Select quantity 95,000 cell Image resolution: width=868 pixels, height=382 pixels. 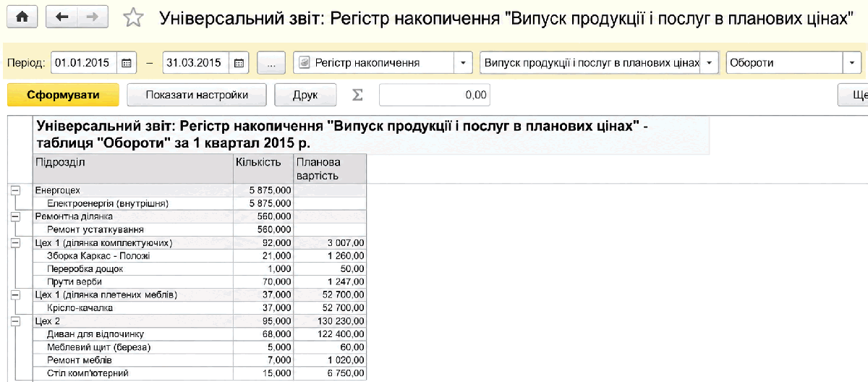pyautogui.click(x=263, y=321)
